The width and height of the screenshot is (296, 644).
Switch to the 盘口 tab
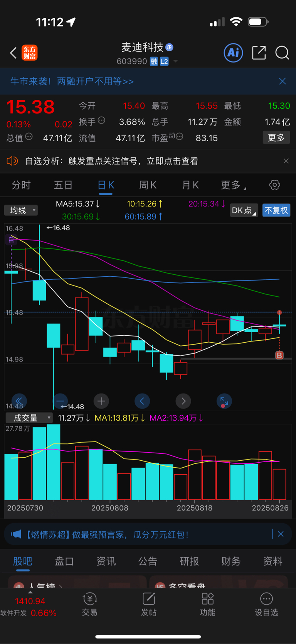coord(64,561)
